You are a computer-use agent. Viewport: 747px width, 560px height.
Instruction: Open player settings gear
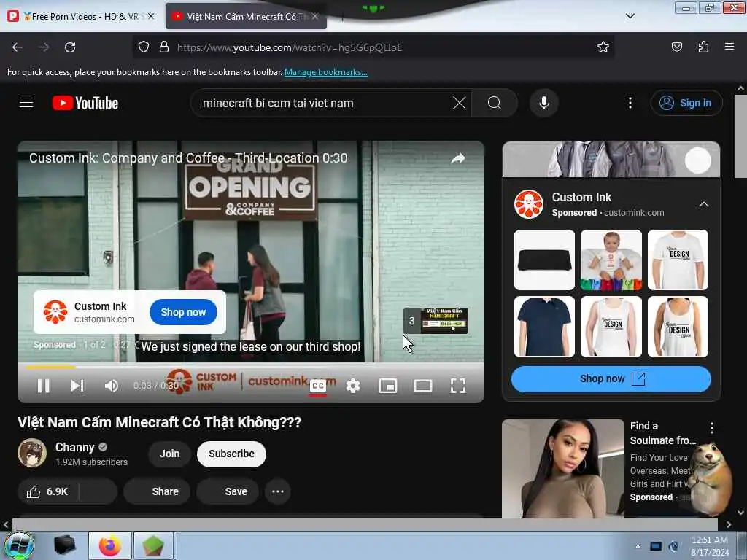[x=353, y=386]
